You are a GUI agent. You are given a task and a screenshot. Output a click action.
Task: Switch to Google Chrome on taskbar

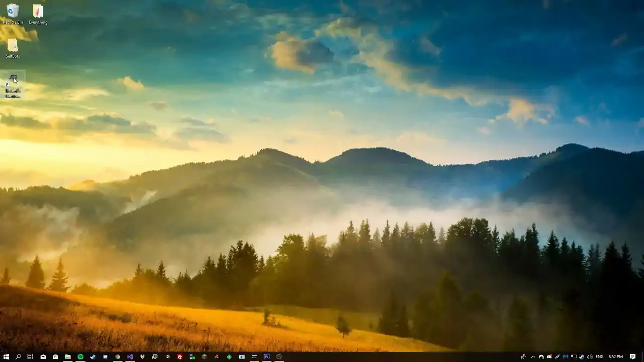pyautogui.click(x=118, y=357)
